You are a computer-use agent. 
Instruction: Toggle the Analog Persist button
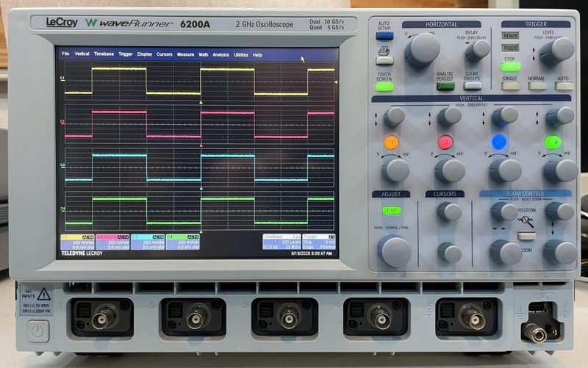(x=445, y=86)
